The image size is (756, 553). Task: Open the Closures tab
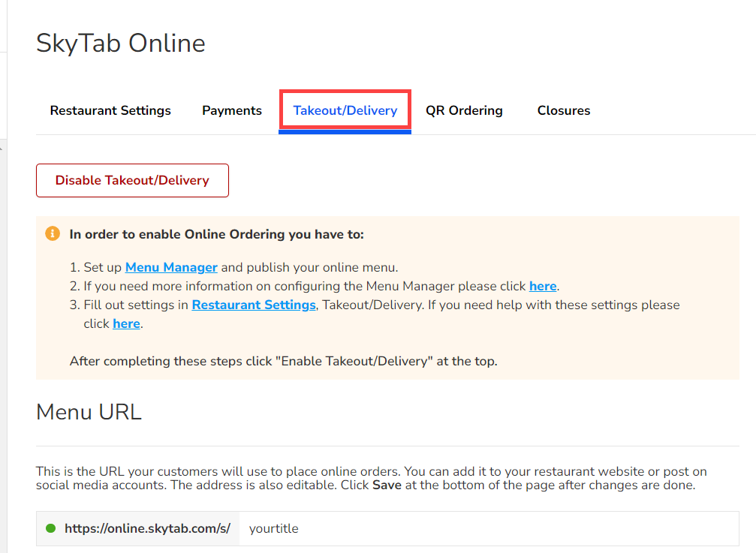[x=564, y=110]
